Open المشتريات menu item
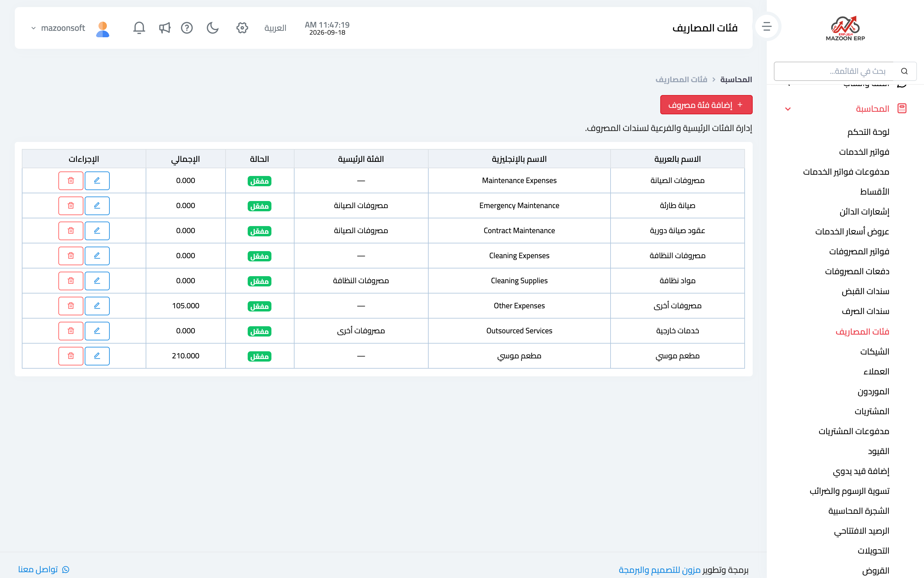The image size is (924, 578). point(872,411)
